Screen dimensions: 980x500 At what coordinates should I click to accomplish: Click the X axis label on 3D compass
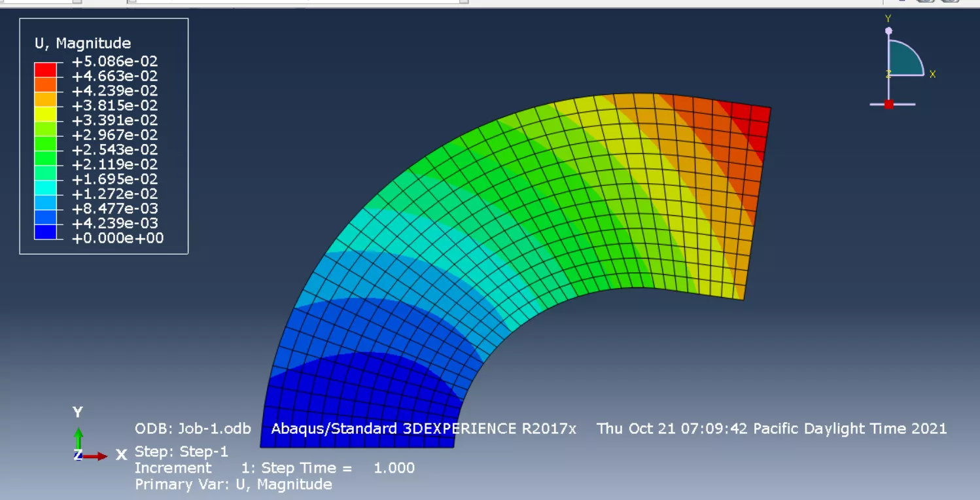point(932,75)
